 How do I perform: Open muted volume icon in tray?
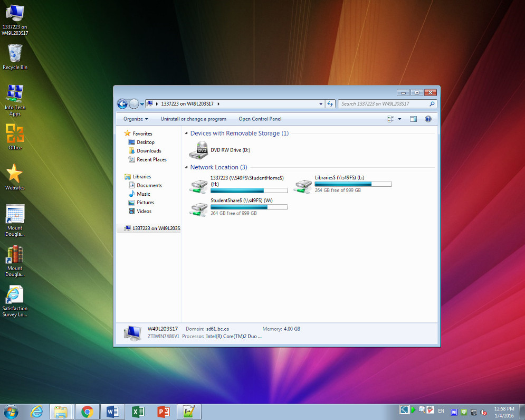pyautogui.click(x=483, y=412)
